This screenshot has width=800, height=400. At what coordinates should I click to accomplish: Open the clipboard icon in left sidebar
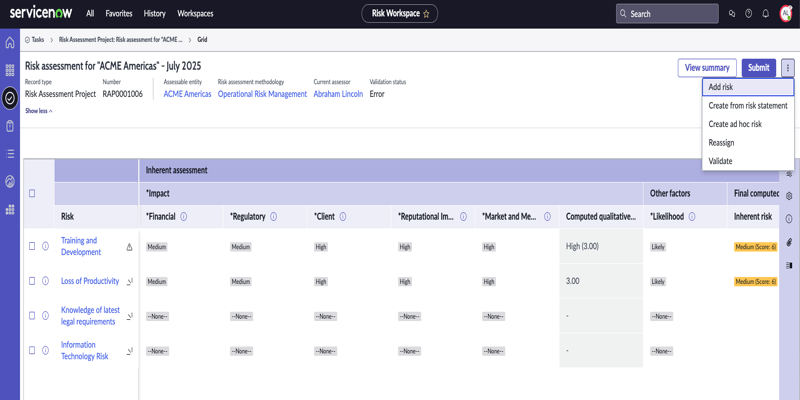(10, 126)
